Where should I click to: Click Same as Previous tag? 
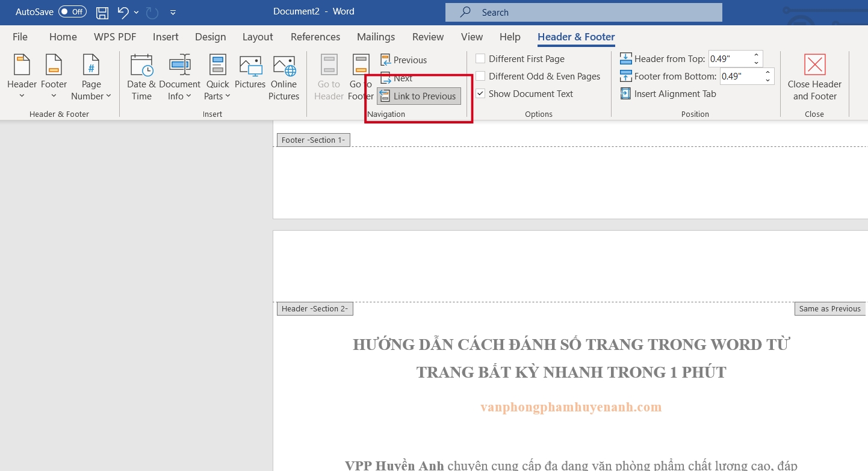click(x=830, y=308)
